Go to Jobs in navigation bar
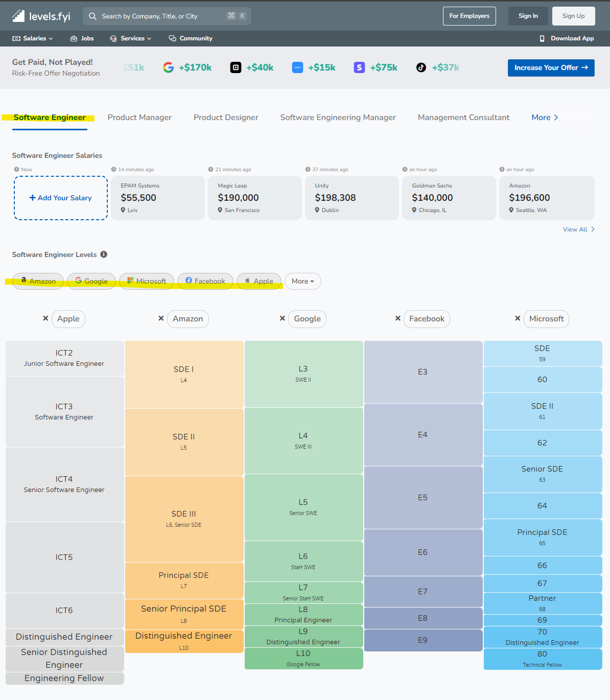Image resolution: width=610 pixels, height=700 pixels. (82, 38)
